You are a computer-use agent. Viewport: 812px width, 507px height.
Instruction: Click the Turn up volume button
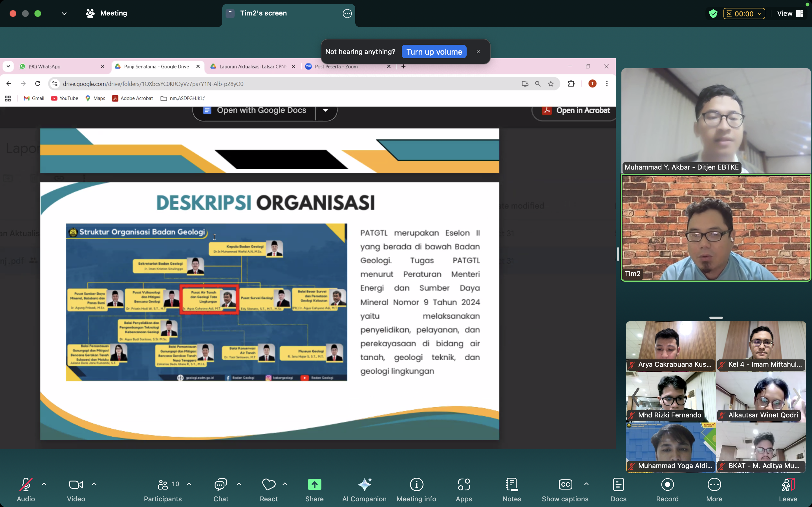click(434, 52)
